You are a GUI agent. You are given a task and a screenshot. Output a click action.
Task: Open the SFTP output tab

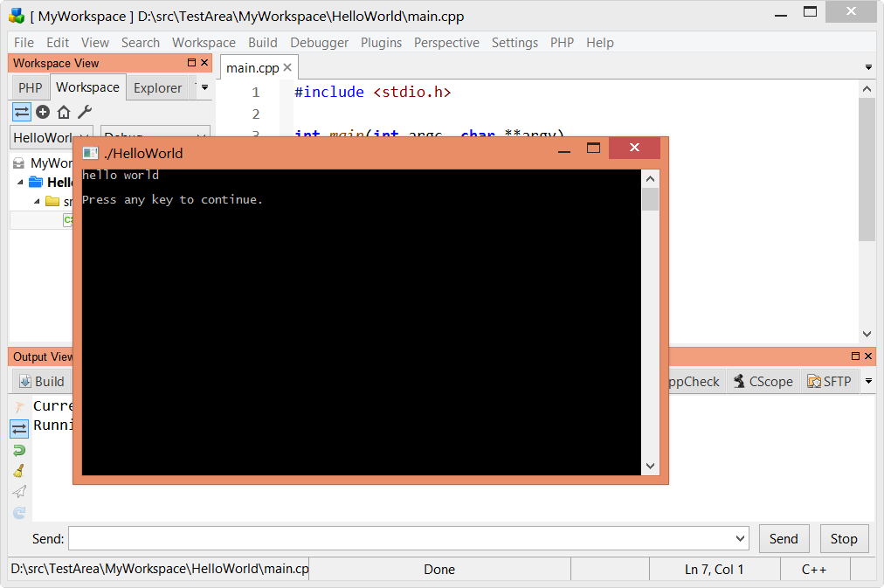(x=829, y=382)
